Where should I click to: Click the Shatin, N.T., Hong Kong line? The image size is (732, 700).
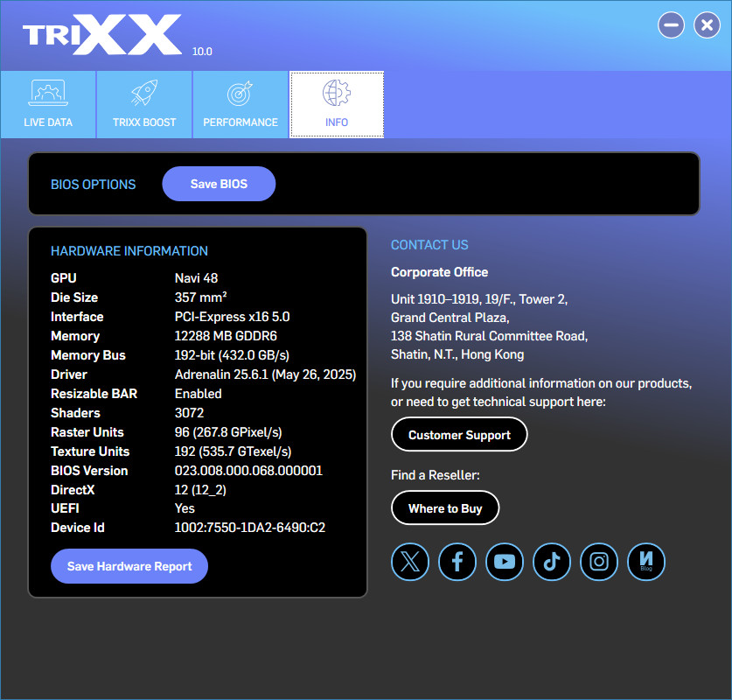pyautogui.click(x=457, y=354)
